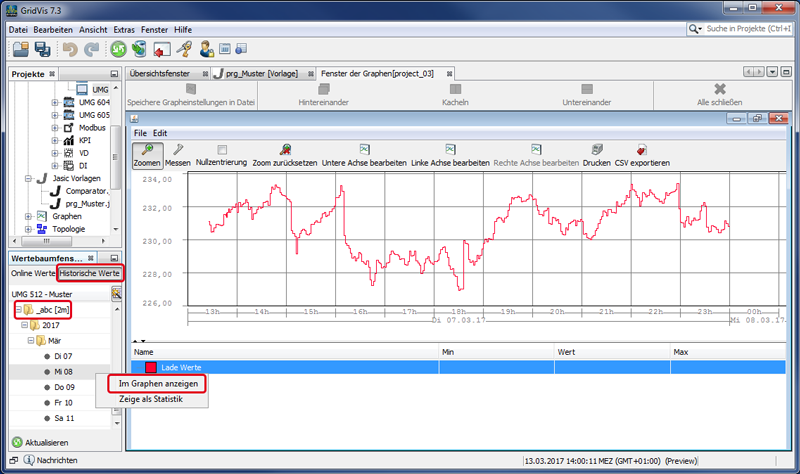Collapse the 2017 folder node

point(24,325)
